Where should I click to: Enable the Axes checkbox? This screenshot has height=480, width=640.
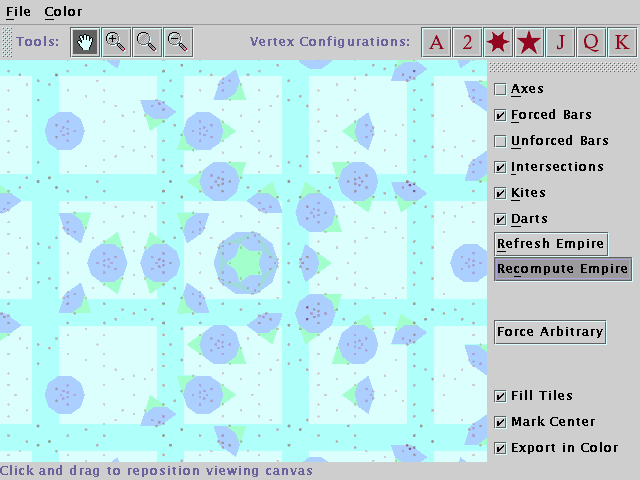[x=500, y=89]
